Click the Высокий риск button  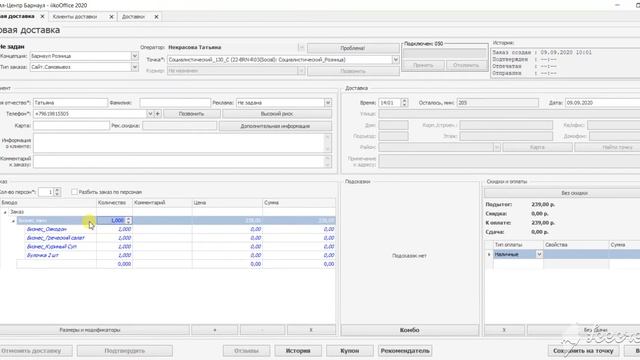click(277, 114)
